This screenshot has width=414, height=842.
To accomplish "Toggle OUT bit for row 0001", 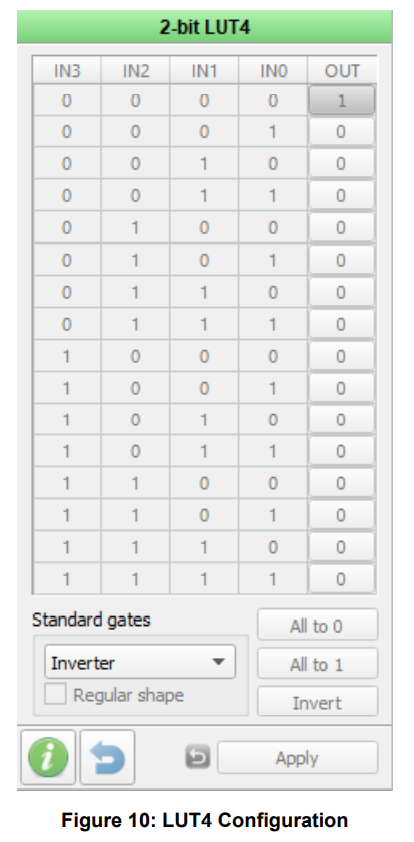I will pyautogui.click(x=342, y=132).
